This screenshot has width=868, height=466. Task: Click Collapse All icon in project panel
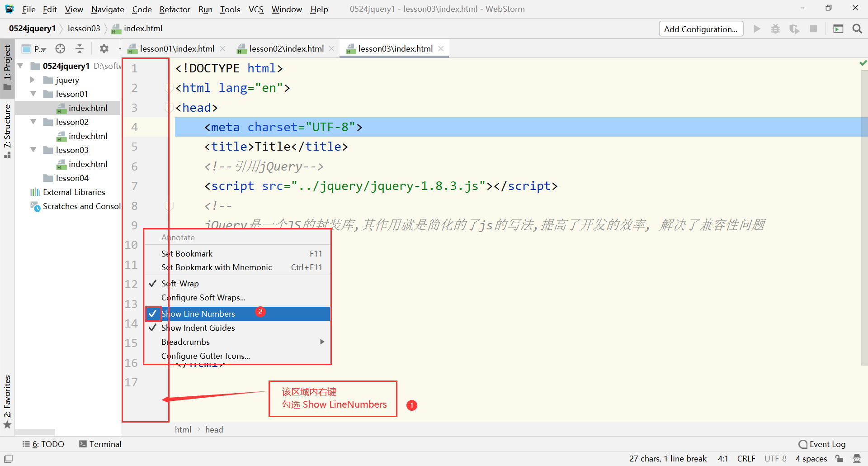(80, 48)
